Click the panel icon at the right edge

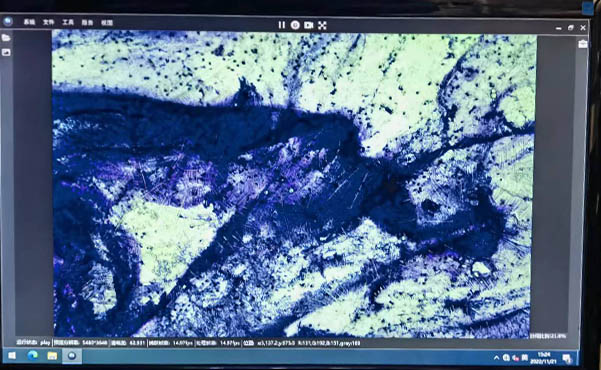click(583, 44)
